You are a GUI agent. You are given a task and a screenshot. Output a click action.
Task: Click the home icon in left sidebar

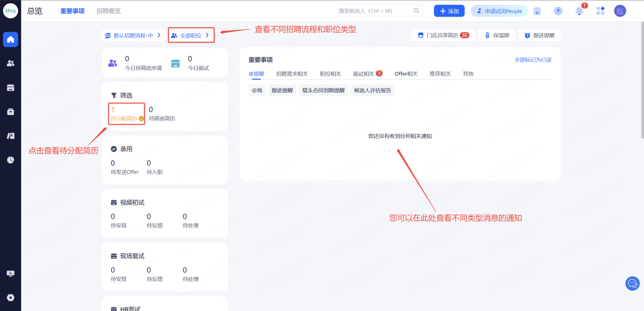click(10, 40)
